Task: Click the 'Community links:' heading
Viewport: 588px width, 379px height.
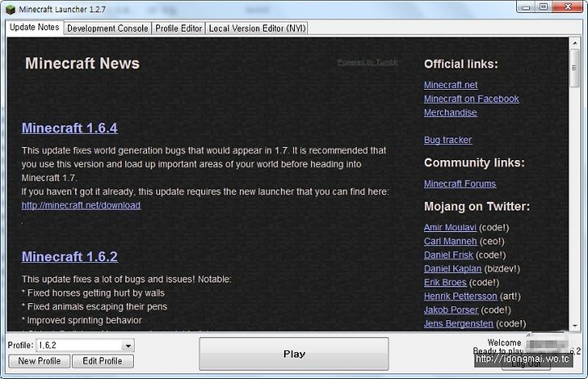Action: (474, 163)
